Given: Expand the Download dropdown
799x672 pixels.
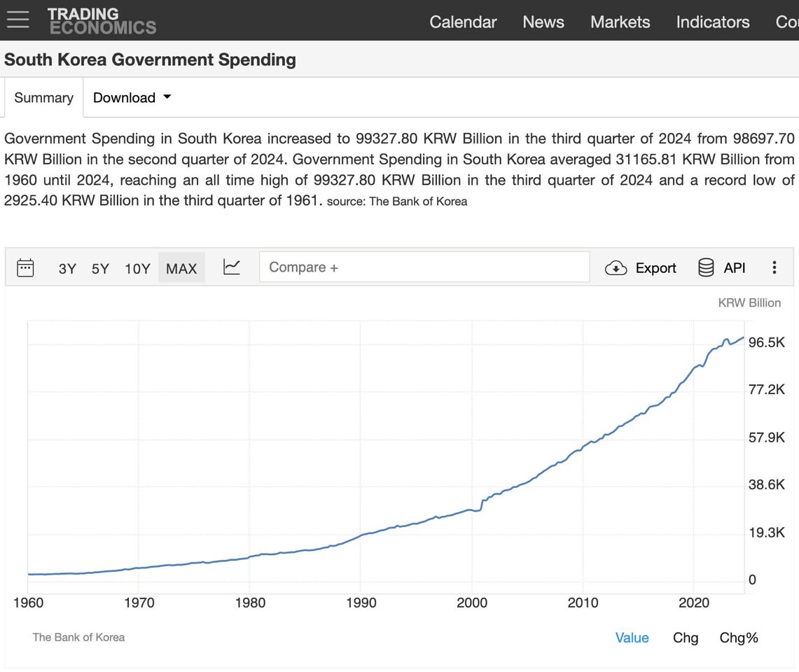Looking at the screenshot, I should 132,97.
